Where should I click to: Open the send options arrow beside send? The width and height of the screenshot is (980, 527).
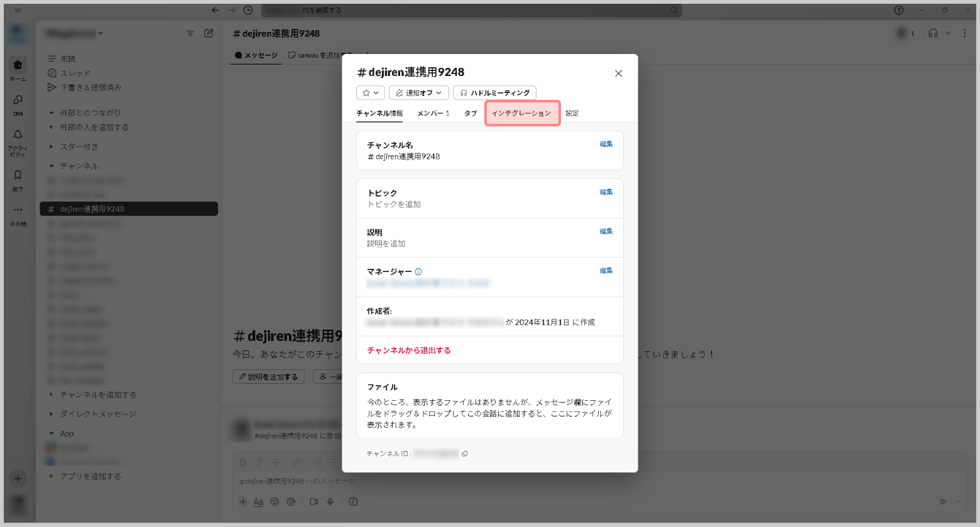(958, 501)
